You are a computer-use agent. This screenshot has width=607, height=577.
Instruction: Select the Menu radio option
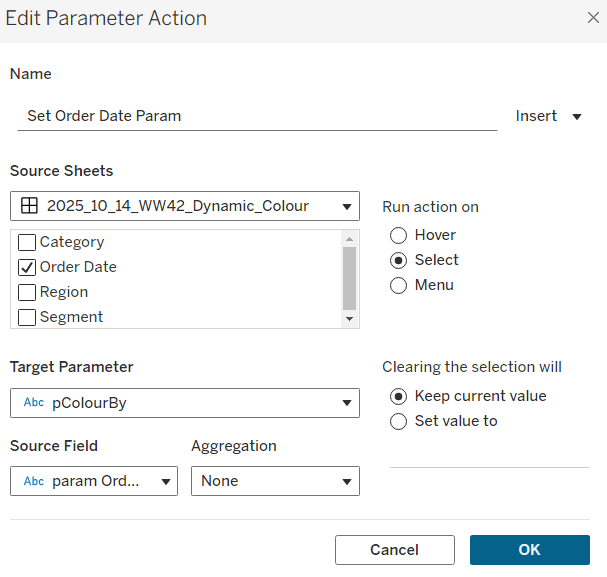pyautogui.click(x=398, y=285)
